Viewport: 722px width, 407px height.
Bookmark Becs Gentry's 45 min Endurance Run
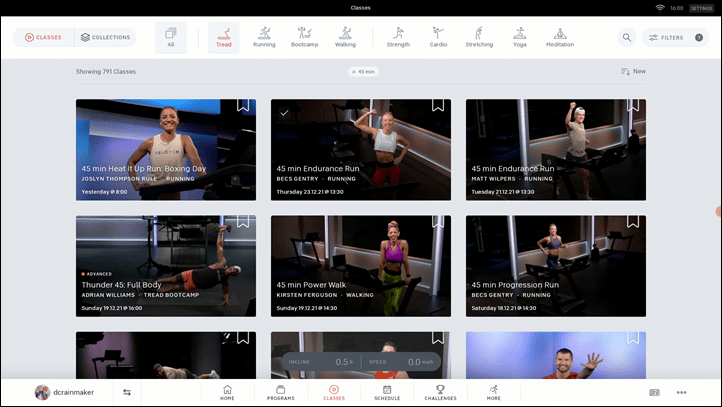click(x=438, y=105)
